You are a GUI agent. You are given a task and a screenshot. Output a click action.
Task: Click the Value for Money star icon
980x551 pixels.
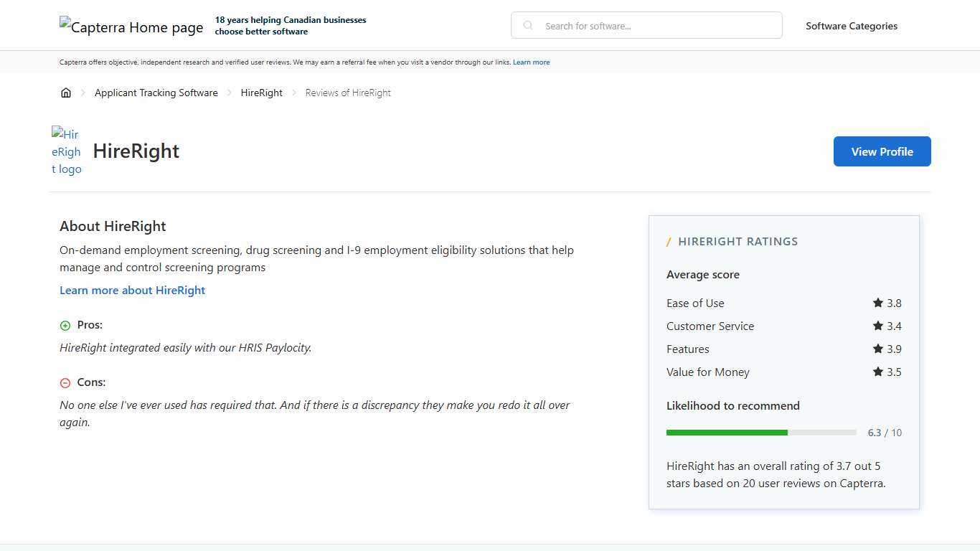(877, 372)
